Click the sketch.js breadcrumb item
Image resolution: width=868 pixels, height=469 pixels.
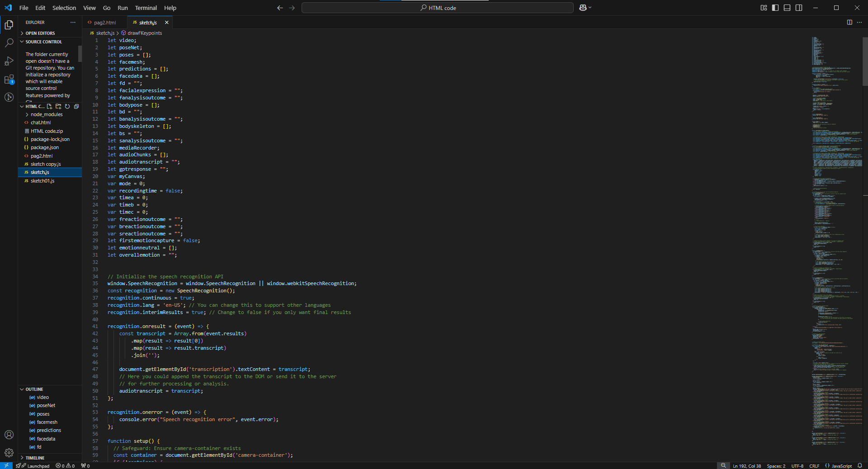(102, 33)
